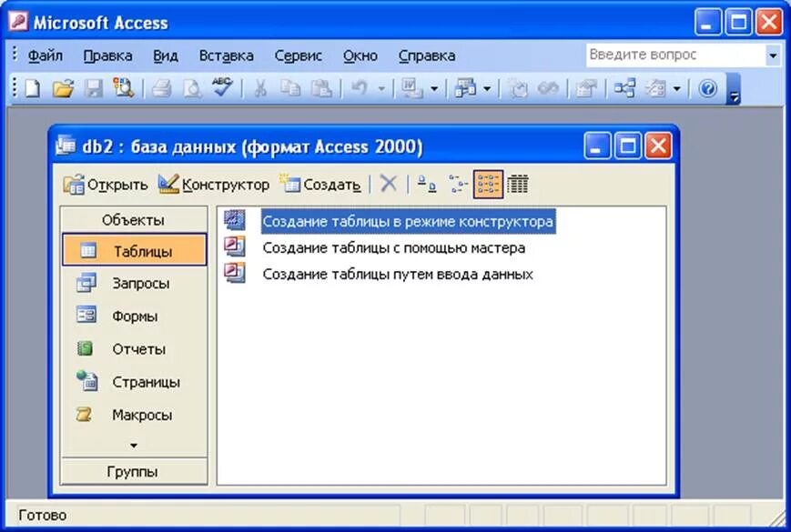Click the Analyze icon in toolbar
The image size is (791, 532).
(465, 89)
